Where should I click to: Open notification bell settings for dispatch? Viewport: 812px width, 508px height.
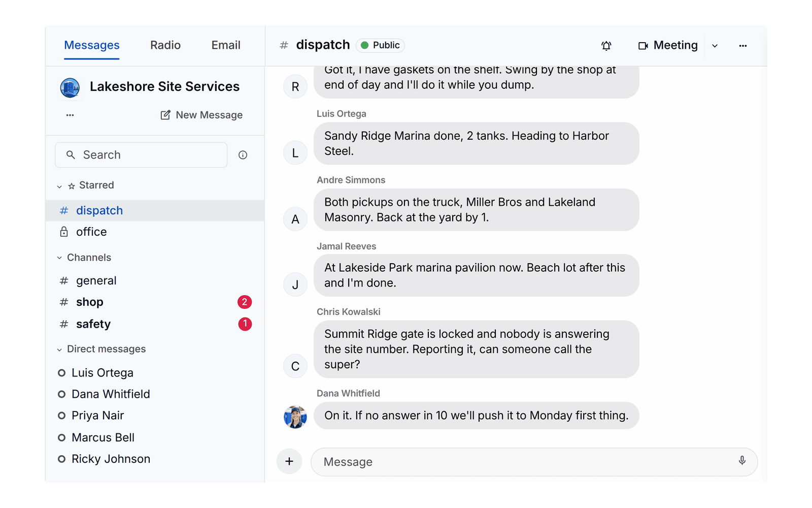point(606,46)
